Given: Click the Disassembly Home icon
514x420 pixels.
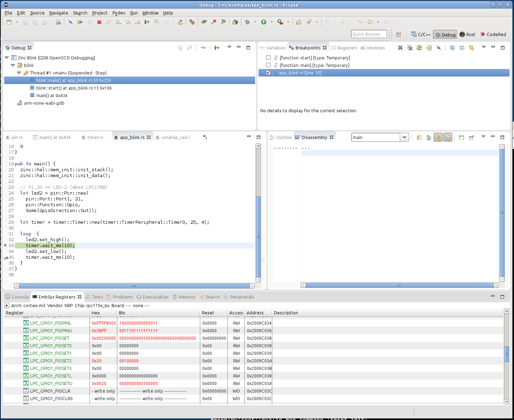Looking at the screenshot, I should (429, 137).
